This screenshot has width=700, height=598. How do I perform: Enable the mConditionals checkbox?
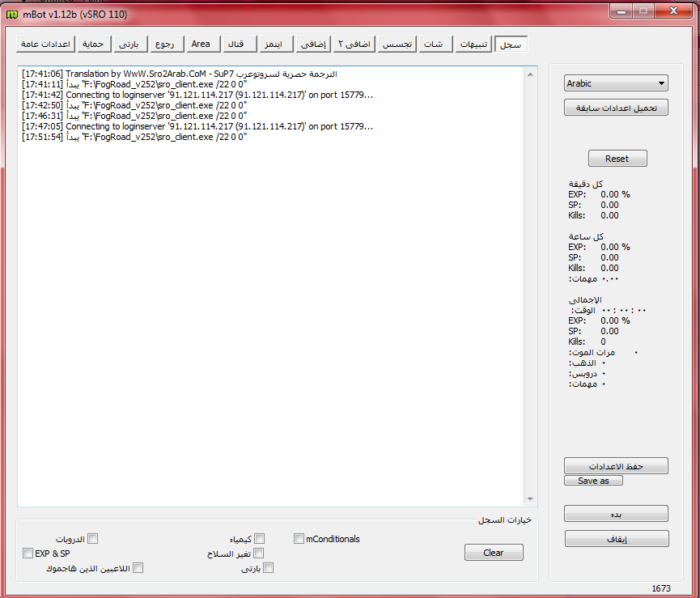tap(299, 539)
